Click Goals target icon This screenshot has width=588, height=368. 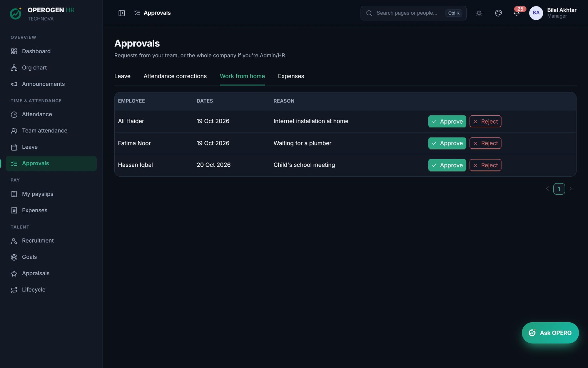[x=14, y=257]
